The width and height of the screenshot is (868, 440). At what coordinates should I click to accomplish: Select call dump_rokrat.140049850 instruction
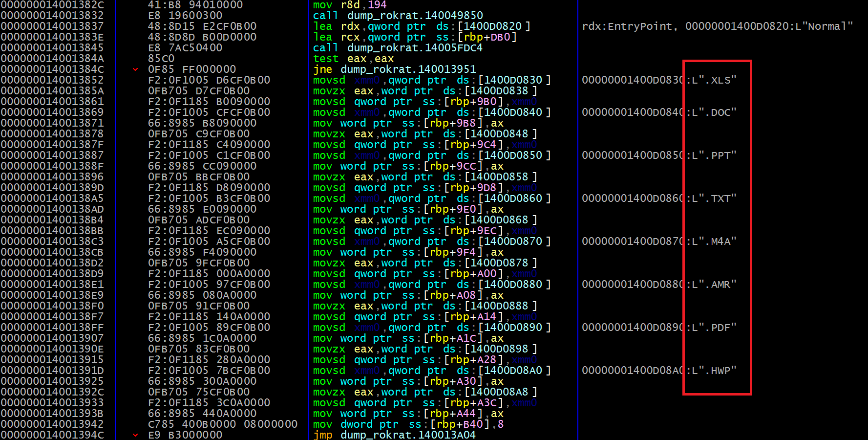[x=398, y=16]
